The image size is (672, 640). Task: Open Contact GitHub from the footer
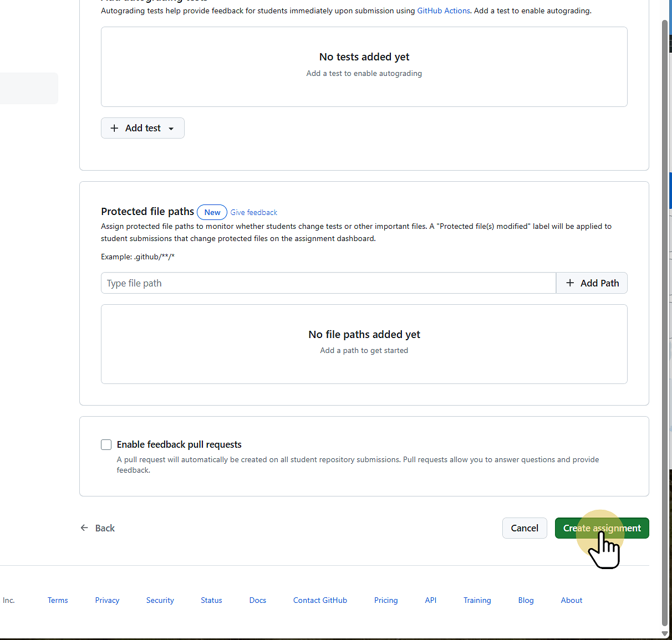point(320,600)
